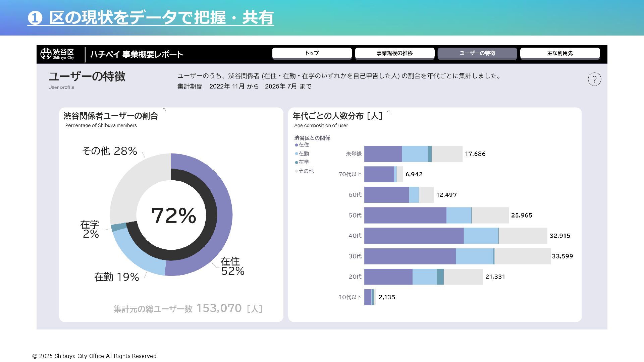Image resolution: width=644 pixels, height=362 pixels.
Task: Click the その他 legend entry
Action: click(306, 171)
